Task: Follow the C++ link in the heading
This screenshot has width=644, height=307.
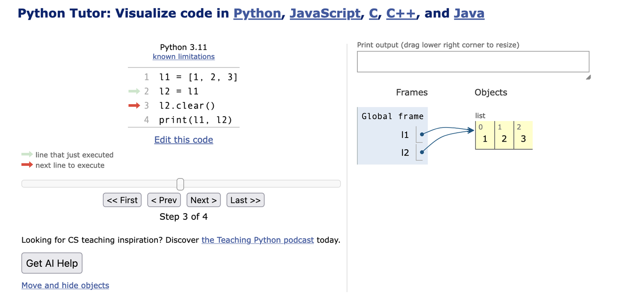Action: pyautogui.click(x=401, y=13)
